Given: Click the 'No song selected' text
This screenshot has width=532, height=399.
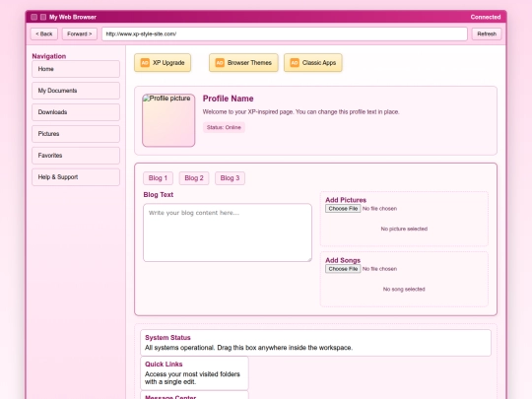Looking at the screenshot, I should [404, 289].
